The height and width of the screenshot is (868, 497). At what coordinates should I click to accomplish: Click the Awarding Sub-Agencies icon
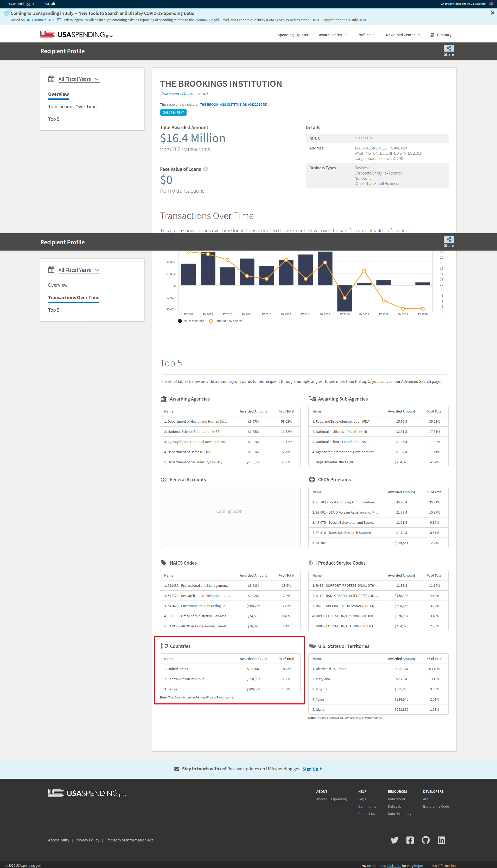[313, 399]
